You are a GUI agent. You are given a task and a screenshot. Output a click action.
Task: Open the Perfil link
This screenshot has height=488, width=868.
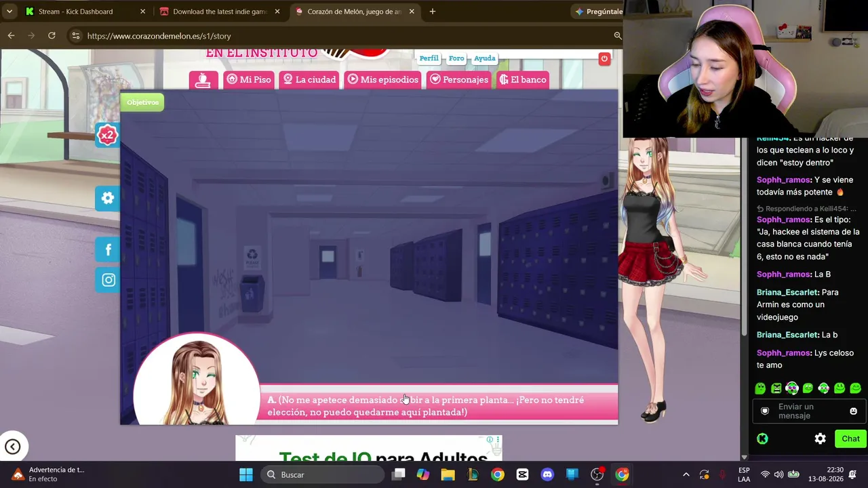pos(429,58)
